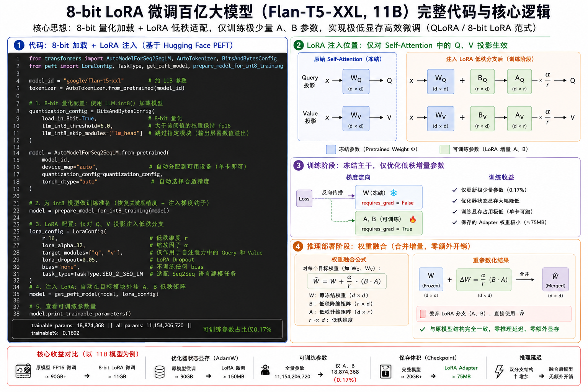Click the GPU card icon beside 原模型 FP16 微调
This screenshot has width=588, height=392.
pyautogui.click(x=23, y=371)
